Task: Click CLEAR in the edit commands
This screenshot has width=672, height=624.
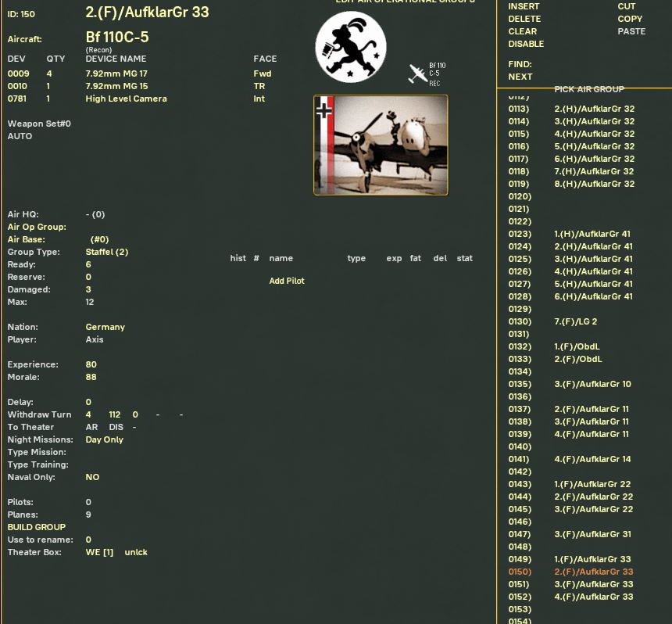Action: click(523, 31)
